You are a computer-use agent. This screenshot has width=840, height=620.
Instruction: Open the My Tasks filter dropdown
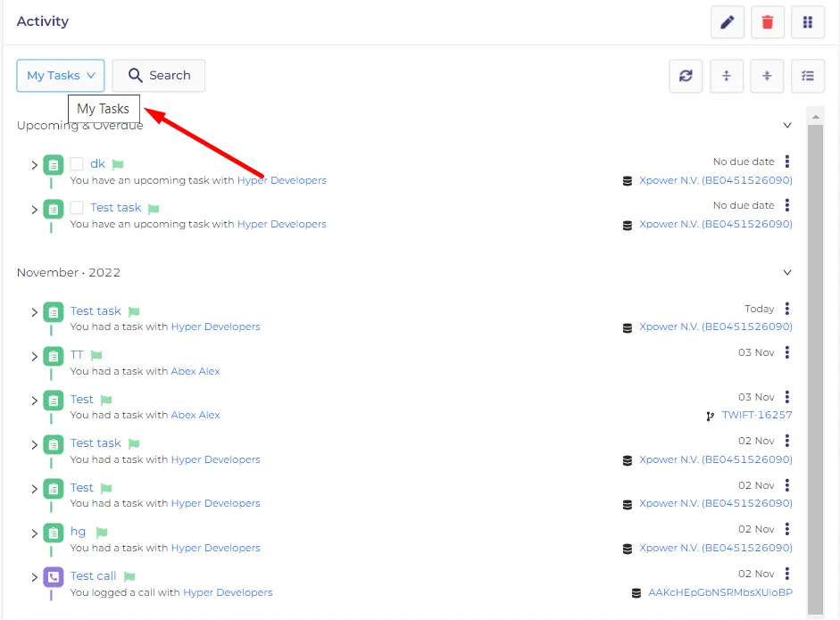[61, 76]
